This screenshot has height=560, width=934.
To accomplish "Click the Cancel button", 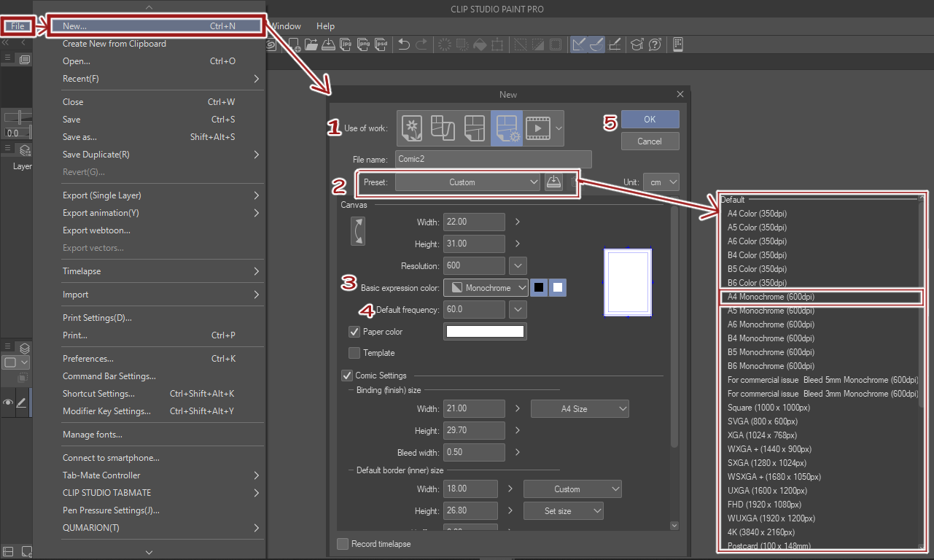I will pos(650,141).
